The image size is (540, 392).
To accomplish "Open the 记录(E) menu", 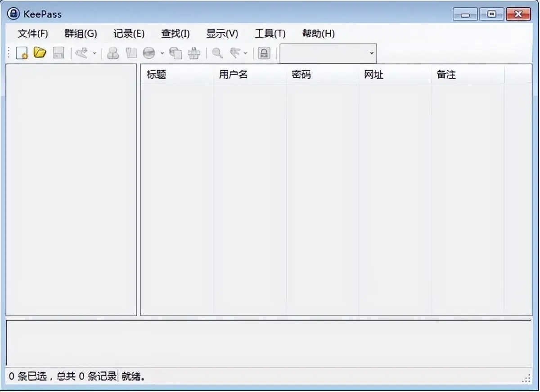I will coord(129,33).
